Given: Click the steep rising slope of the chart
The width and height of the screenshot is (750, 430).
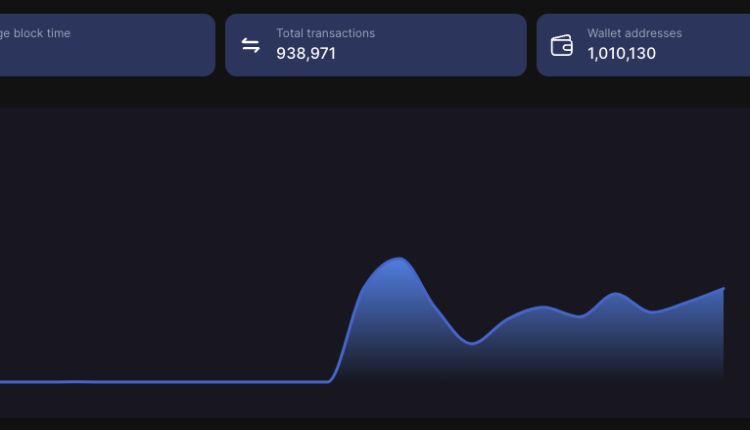Looking at the screenshot, I should pos(351,320).
